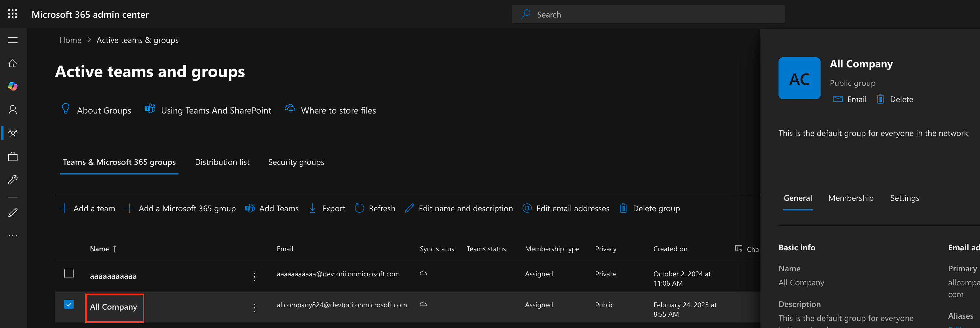Toggle the navigation menu hamburger icon

pos(13,40)
